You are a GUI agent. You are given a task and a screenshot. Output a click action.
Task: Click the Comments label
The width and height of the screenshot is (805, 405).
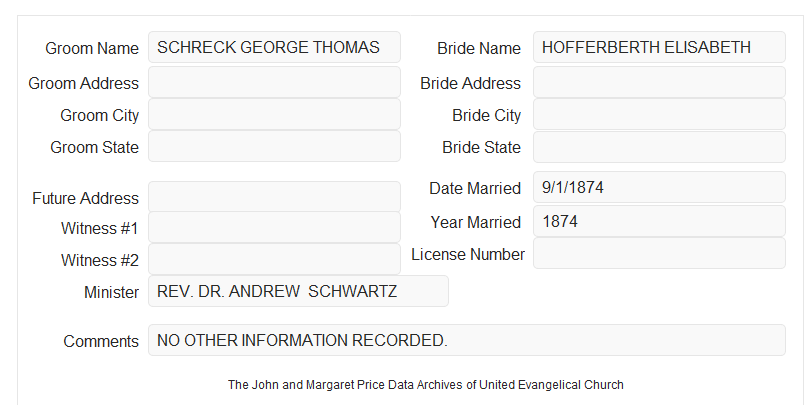click(x=101, y=341)
